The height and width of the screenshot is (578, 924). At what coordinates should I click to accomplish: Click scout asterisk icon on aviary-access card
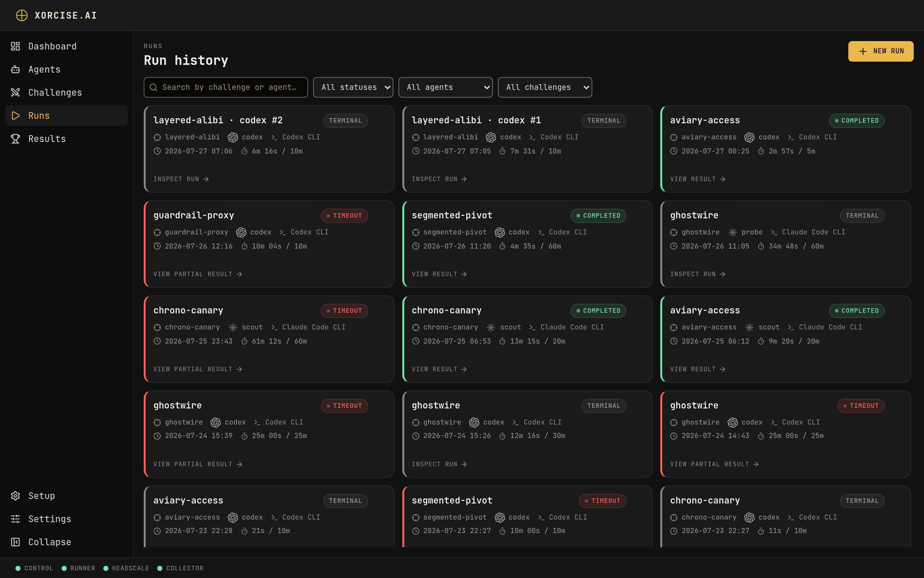[x=749, y=328]
